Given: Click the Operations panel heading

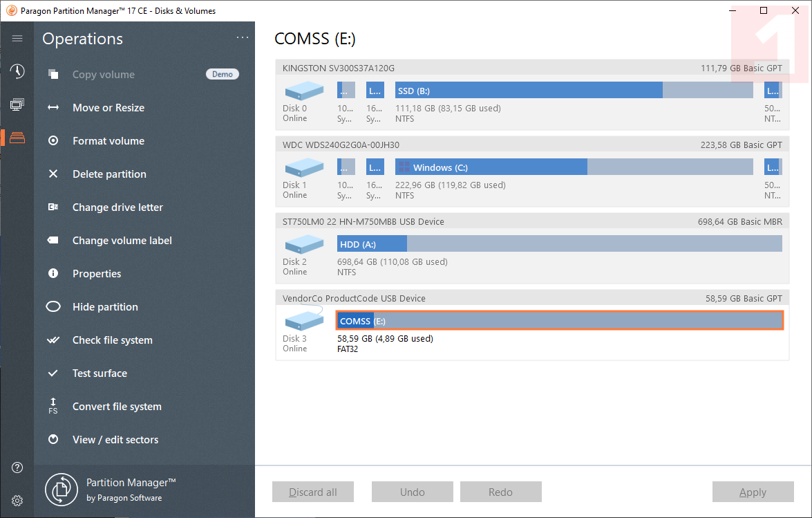Looking at the screenshot, I should tap(83, 39).
